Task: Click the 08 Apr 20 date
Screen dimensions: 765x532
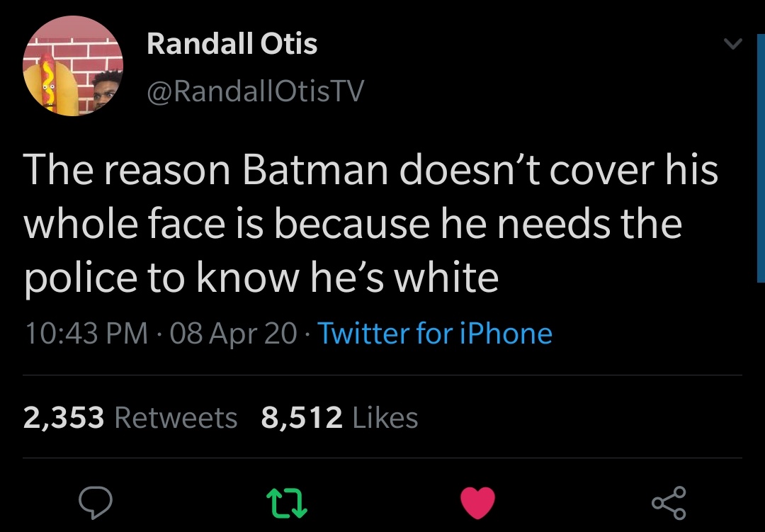Action: pos(234,334)
